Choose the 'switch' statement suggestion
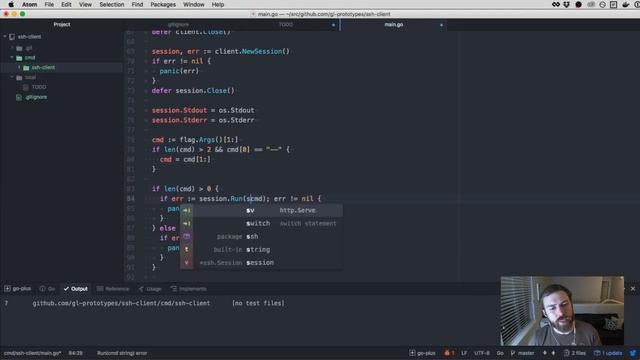The height and width of the screenshot is (360, 640). (261, 223)
